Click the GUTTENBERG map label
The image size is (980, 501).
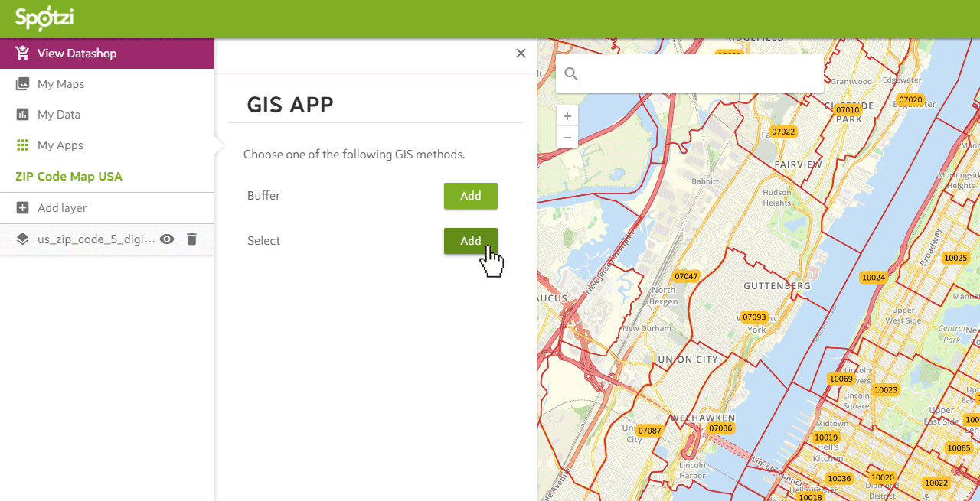pyautogui.click(x=777, y=286)
